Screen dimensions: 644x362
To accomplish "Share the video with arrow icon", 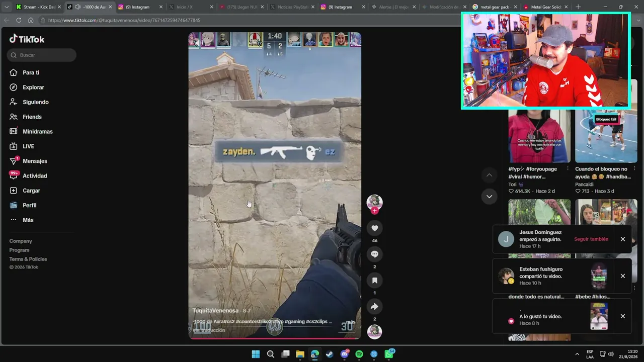I will point(374,307).
